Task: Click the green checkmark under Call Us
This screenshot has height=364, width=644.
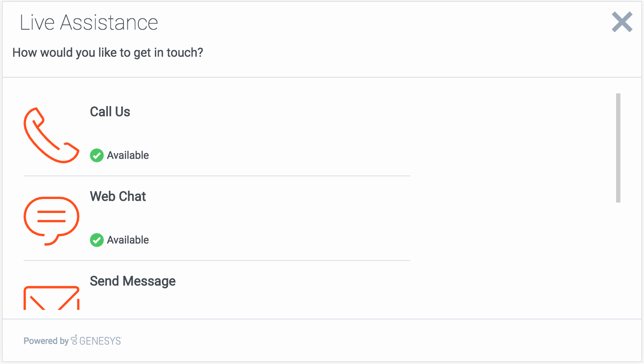Action: point(96,155)
